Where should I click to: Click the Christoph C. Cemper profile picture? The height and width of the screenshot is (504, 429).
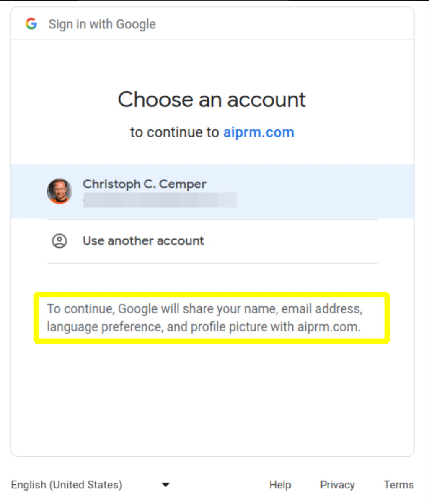click(x=59, y=191)
